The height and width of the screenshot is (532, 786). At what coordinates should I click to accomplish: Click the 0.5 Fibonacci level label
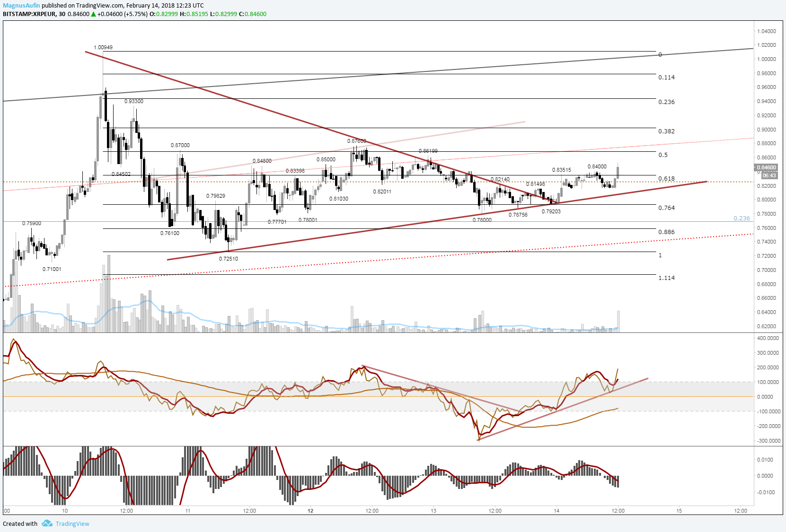(663, 155)
